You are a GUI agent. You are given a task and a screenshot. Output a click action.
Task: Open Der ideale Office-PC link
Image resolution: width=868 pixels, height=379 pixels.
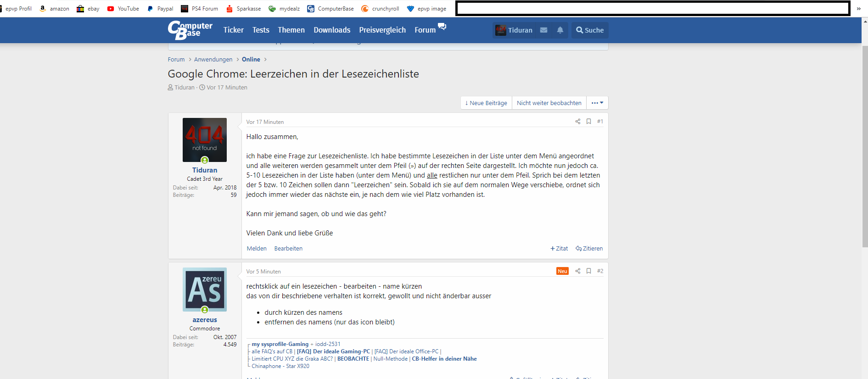(407, 351)
